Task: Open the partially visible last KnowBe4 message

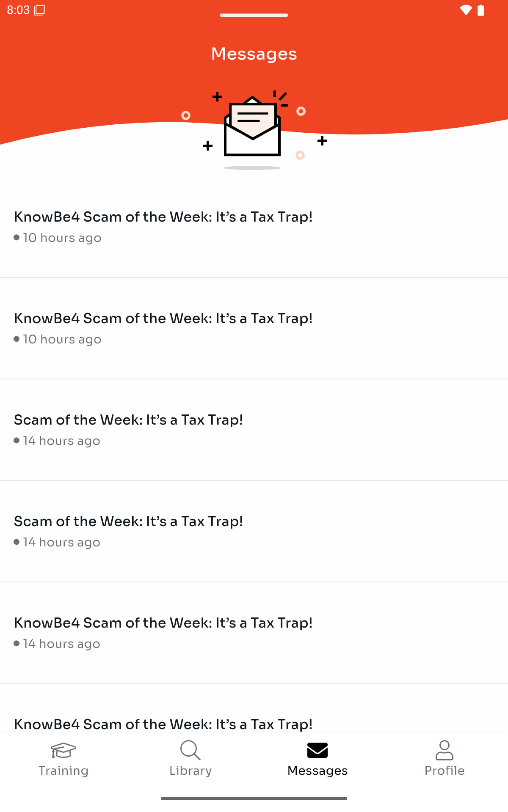Action: point(163,724)
